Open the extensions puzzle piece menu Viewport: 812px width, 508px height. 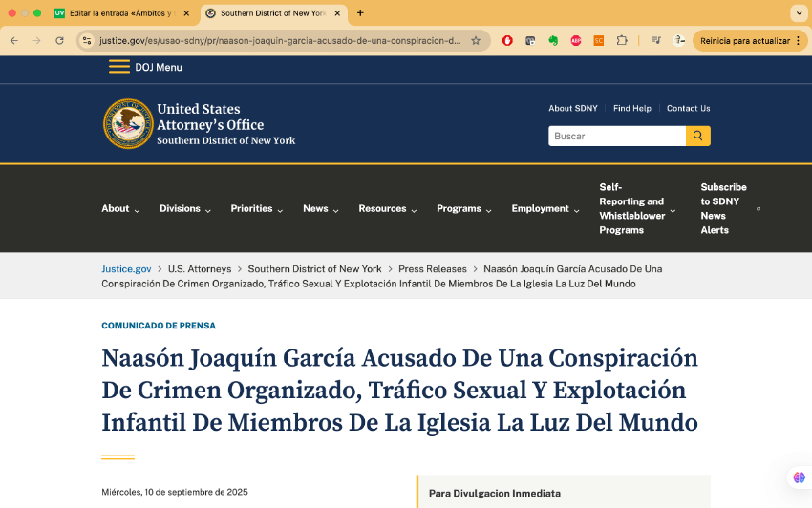[622, 41]
